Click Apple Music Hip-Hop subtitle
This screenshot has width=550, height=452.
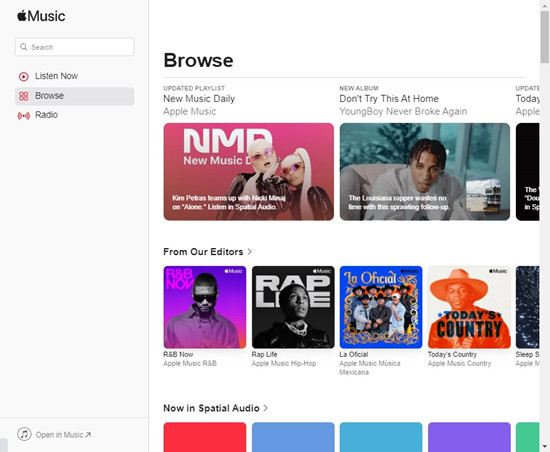click(284, 364)
